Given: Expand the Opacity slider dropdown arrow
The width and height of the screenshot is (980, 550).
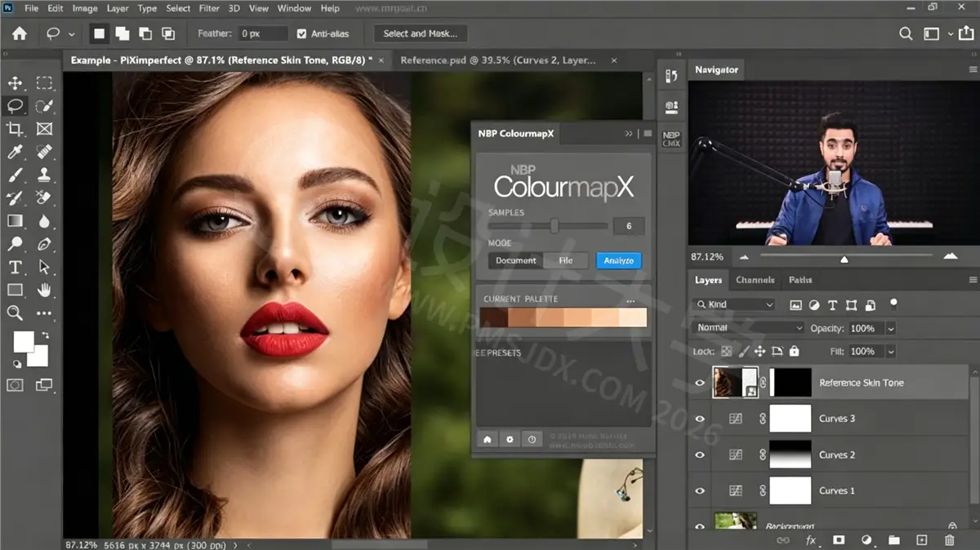Looking at the screenshot, I should coord(890,328).
